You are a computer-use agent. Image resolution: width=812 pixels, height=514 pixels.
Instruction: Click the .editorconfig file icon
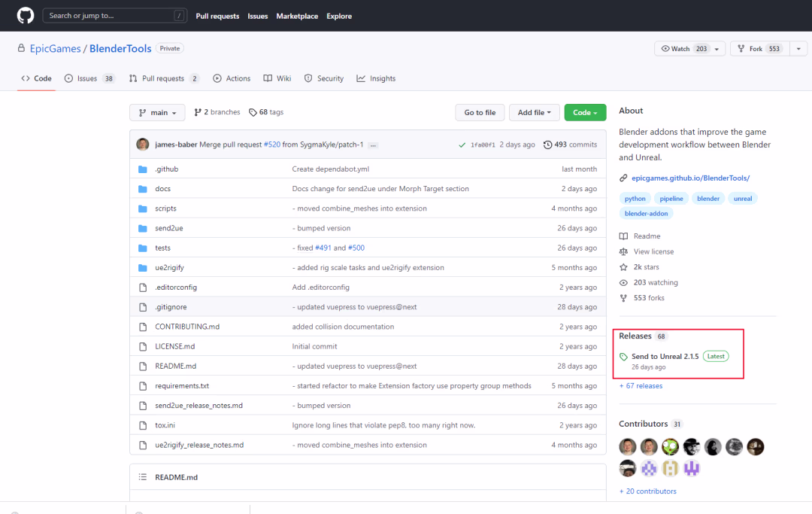(x=143, y=287)
